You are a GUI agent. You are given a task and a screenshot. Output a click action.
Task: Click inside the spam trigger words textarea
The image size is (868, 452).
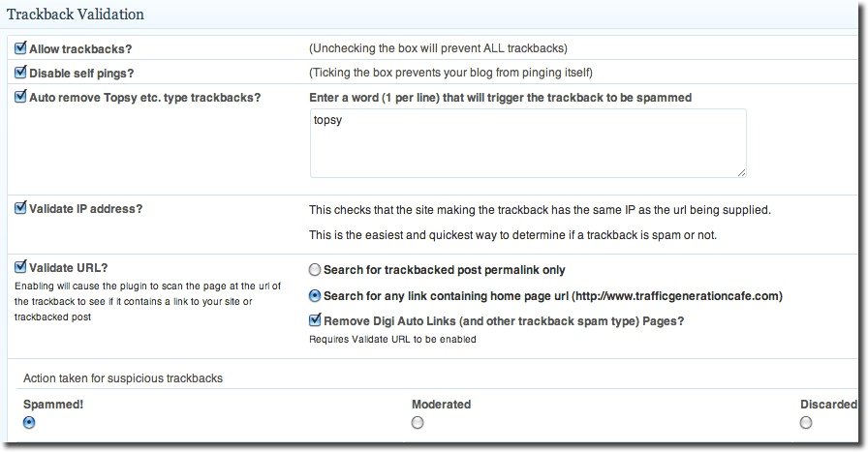(528, 150)
